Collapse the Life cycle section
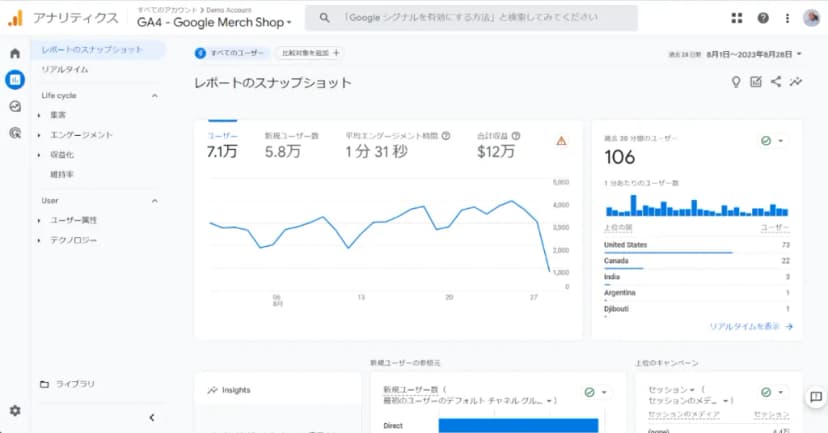828x433 pixels. point(154,96)
